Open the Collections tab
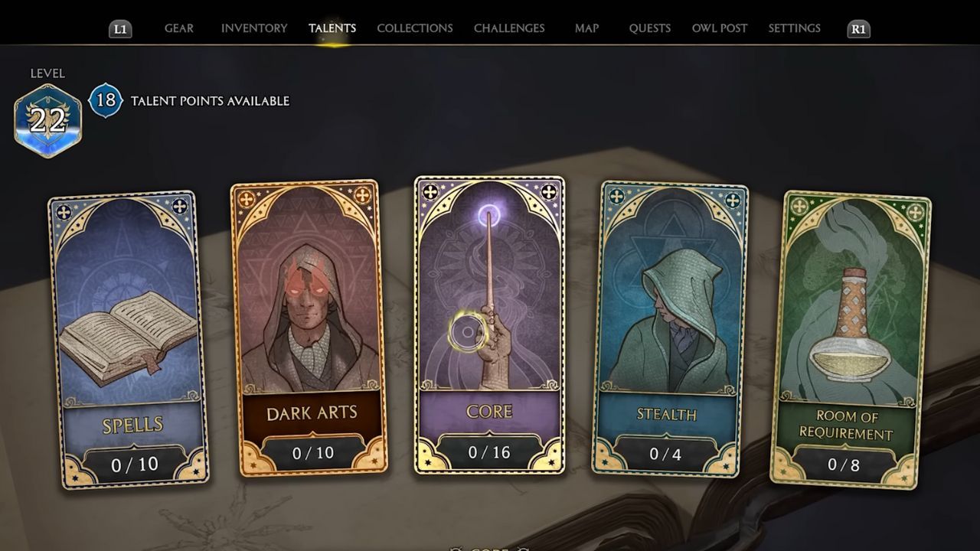The width and height of the screenshot is (980, 551). [415, 28]
